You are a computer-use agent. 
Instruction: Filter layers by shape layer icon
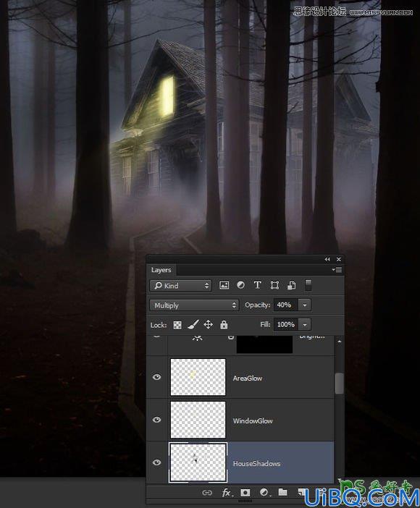click(x=274, y=285)
